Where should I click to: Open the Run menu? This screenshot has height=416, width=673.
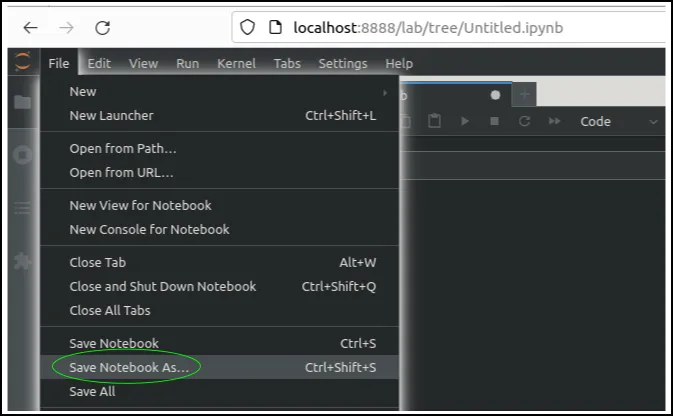(188, 64)
